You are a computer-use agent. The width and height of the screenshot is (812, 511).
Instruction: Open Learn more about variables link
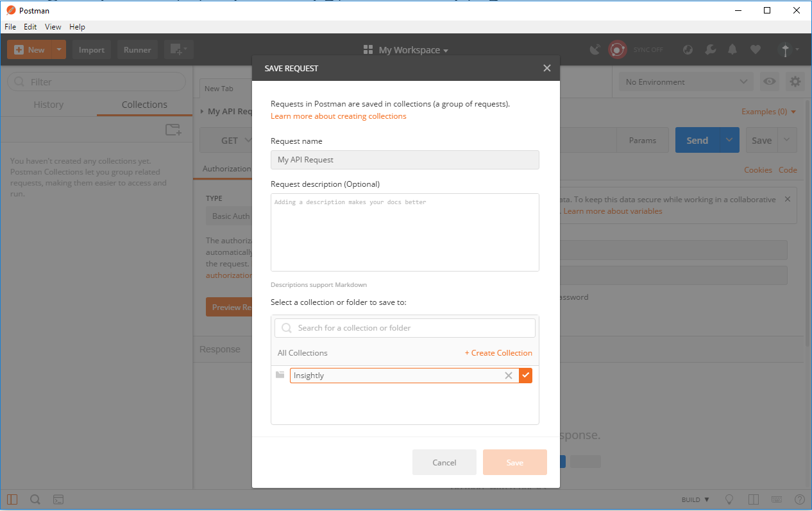pyautogui.click(x=613, y=211)
